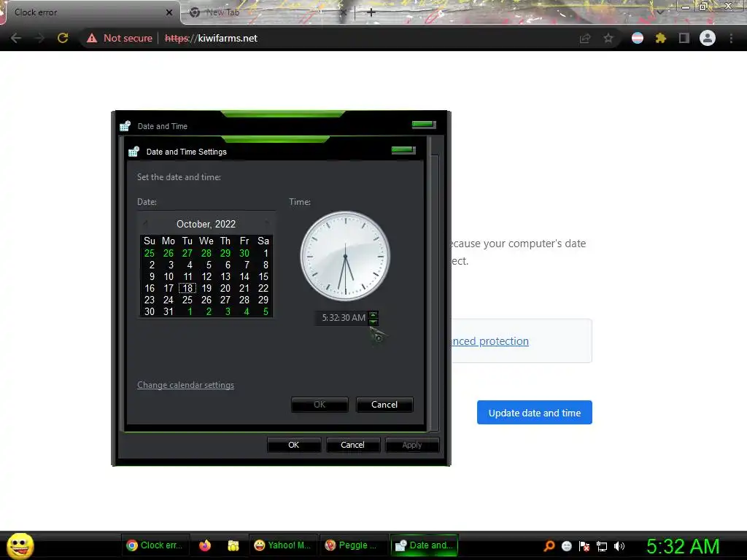747x560 pixels.
Task: Open the volume speaker tray icon
Action: 619,546
